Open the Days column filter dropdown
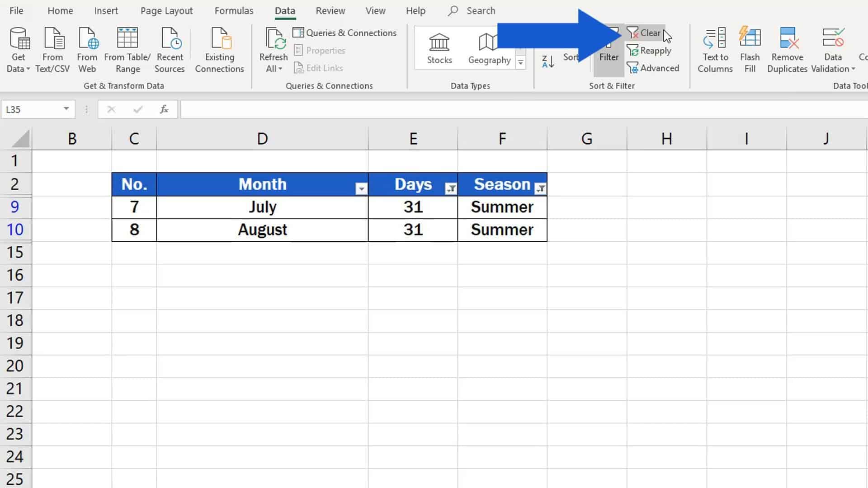Viewport: 868px width, 488px height. pos(450,189)
